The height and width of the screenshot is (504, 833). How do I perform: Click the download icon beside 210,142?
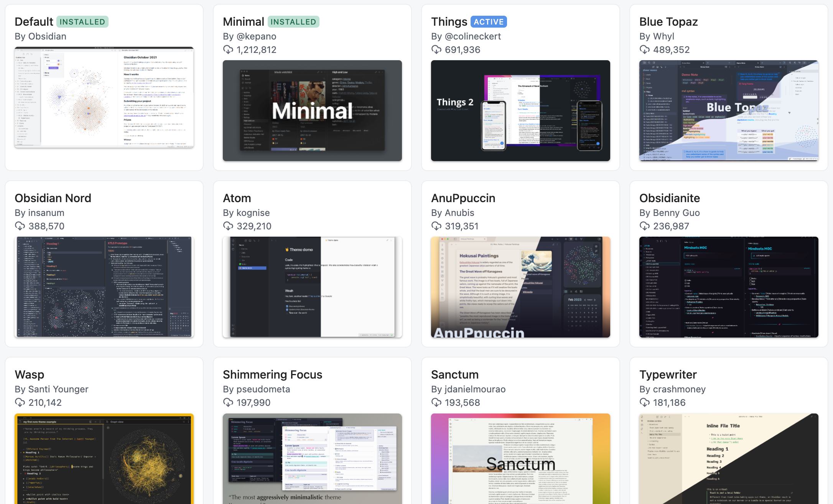(x=20, y=402)
